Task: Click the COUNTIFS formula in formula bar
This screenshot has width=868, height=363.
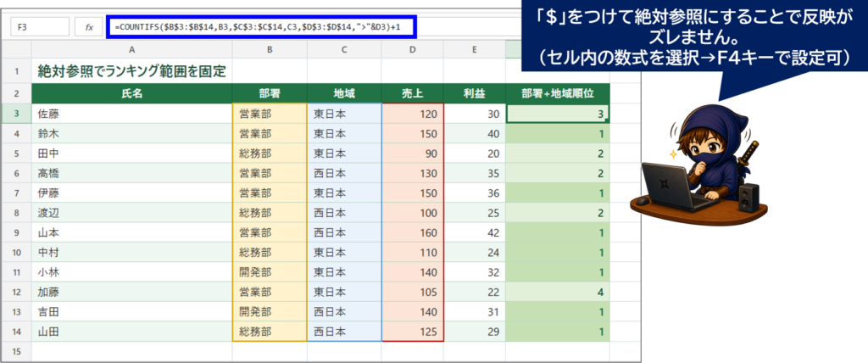Action: 259,26
